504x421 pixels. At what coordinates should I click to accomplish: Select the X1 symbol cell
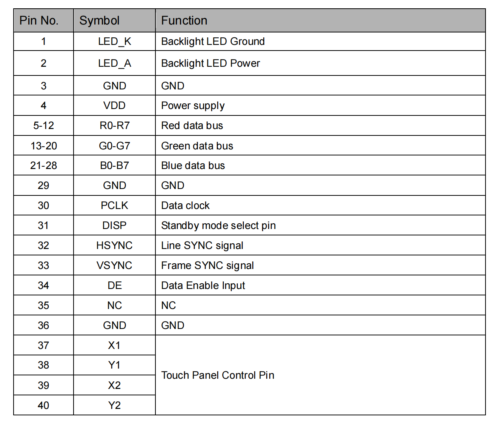coord(114,346)
